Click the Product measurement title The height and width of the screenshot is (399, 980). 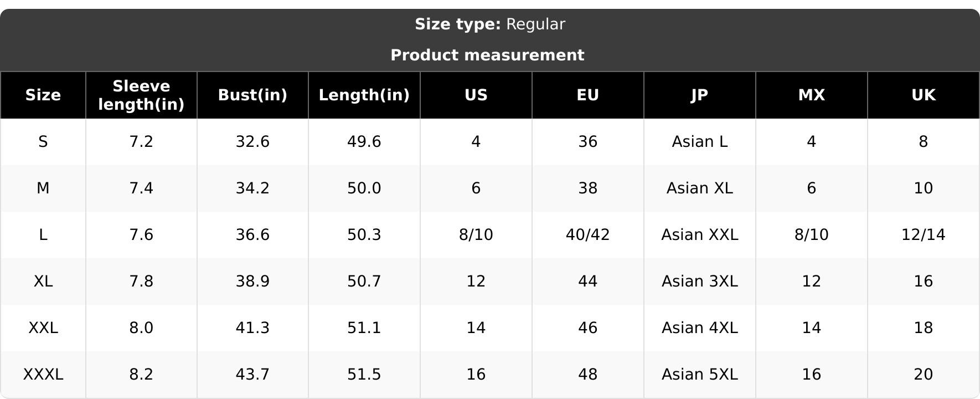click(487, 55)
